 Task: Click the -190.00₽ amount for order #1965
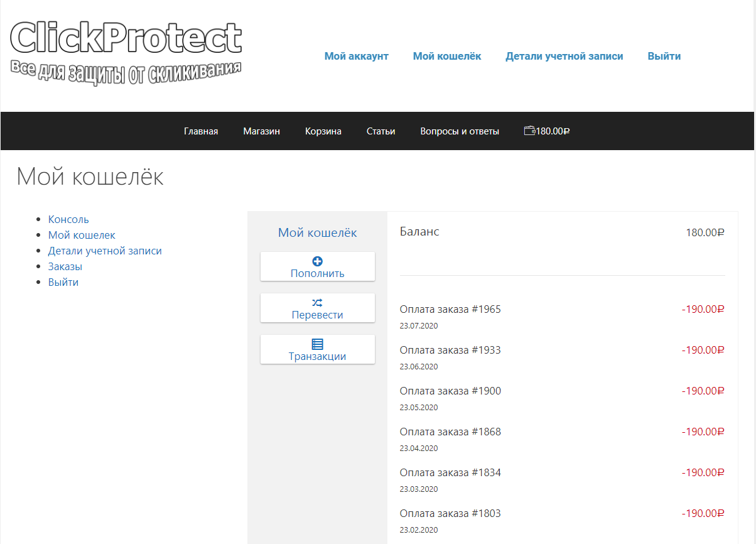pyautogui.click(x=703, y=309)
